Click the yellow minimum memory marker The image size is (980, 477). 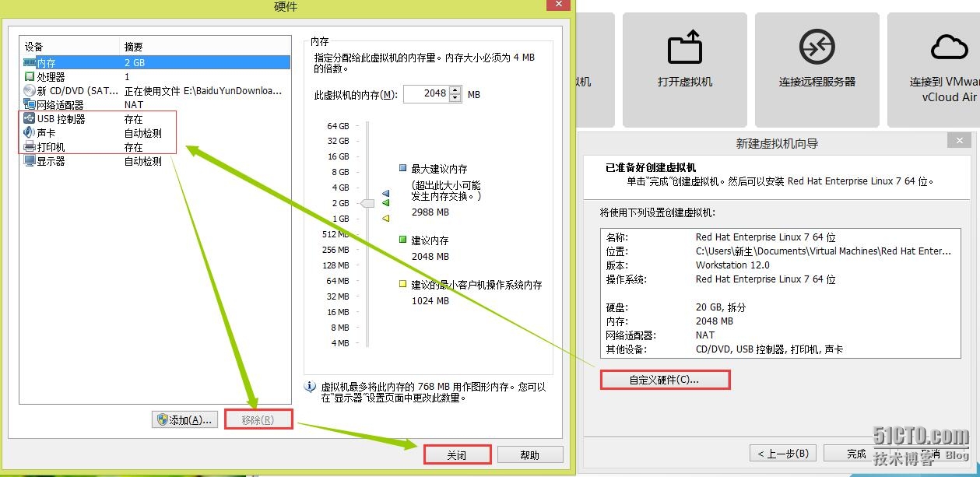385,219
